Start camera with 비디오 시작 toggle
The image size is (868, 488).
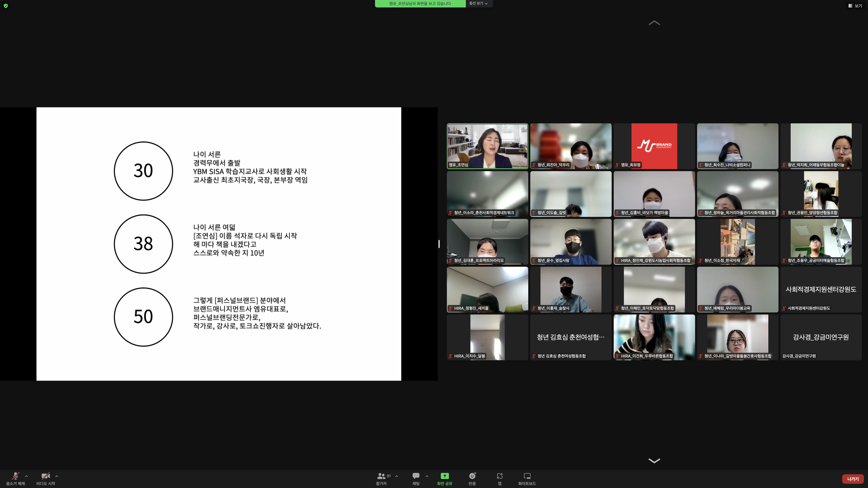coord(45,476)
